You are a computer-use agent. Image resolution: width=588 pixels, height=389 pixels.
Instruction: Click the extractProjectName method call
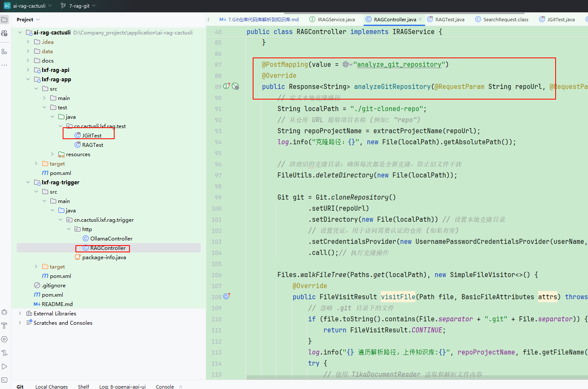408,131
